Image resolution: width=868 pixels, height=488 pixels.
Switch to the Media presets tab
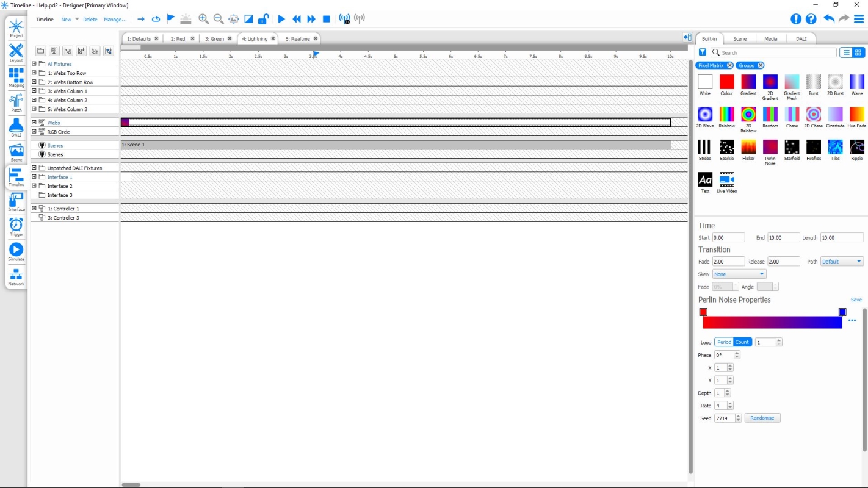[771, 38]
